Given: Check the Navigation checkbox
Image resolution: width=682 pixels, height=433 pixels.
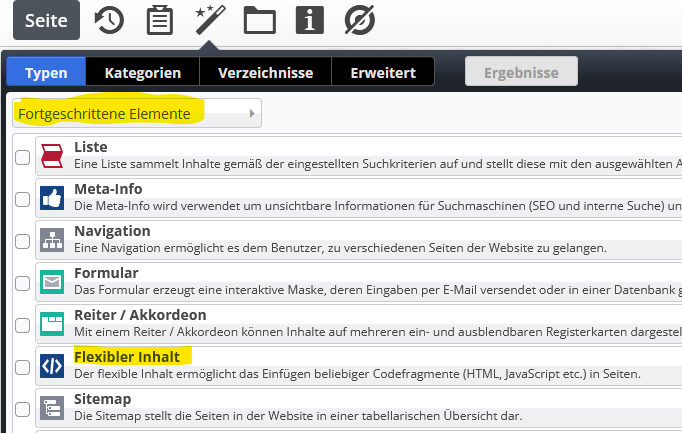Looking at the screenshot, I should pyautogui.click(x=23, y=241).
